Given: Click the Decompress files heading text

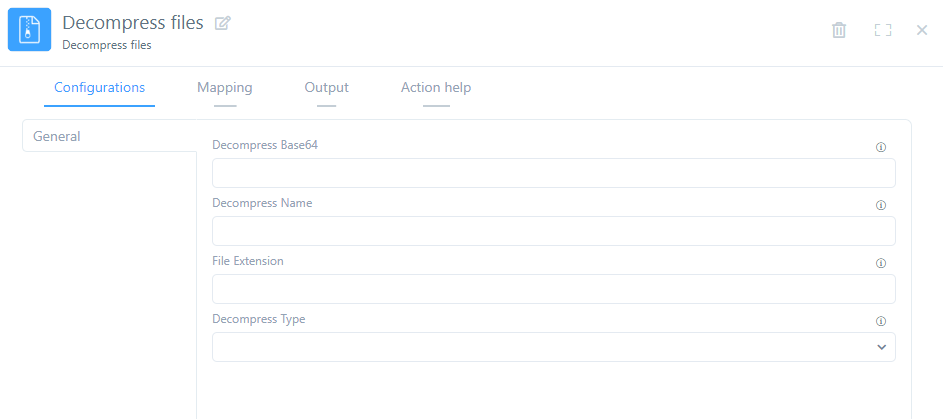Looking at the screenshot, I should click(x=132, y=22).
